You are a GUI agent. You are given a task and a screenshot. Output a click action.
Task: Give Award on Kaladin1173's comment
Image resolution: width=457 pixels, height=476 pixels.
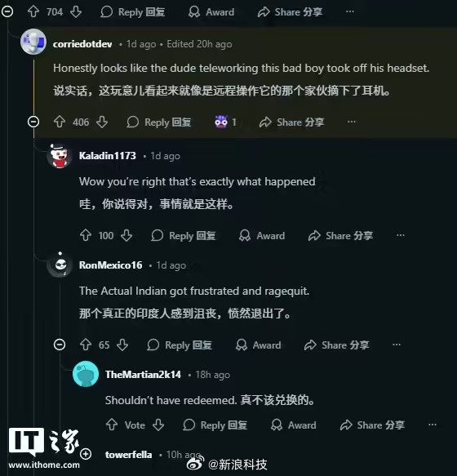click(262, 236)
